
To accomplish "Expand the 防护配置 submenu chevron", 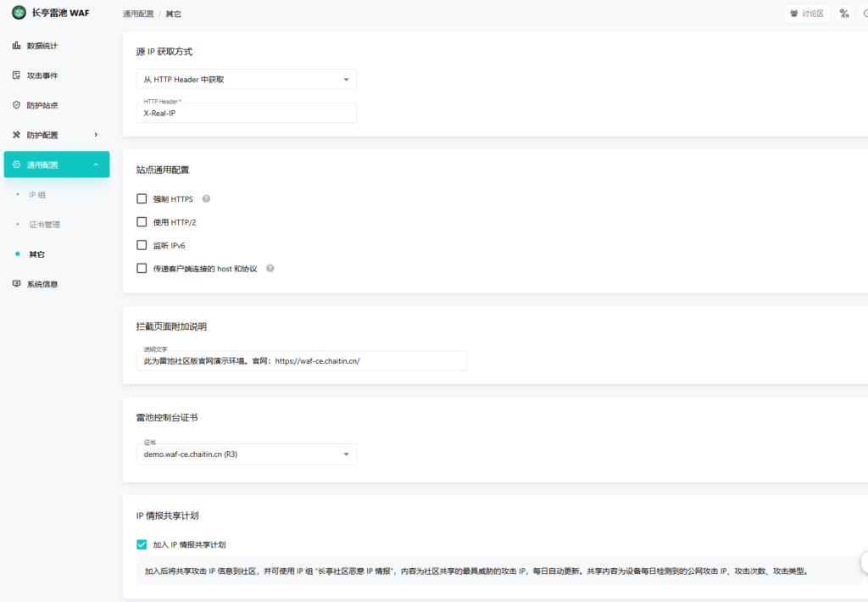I will 96,135.
